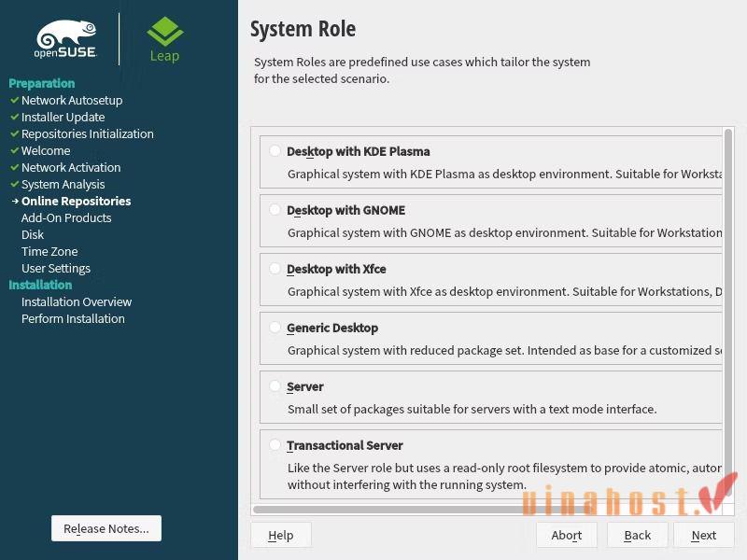Click the Installation Overview step text
Viewport: 747px width, 560px height.
(x=77, y=301)
